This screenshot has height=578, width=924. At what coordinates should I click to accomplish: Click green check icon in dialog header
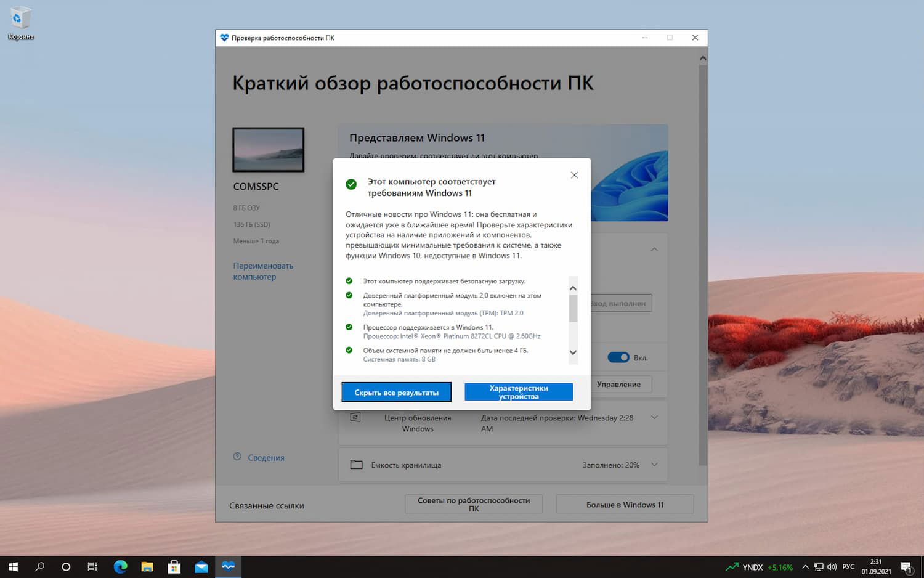(x=351, y=184)
